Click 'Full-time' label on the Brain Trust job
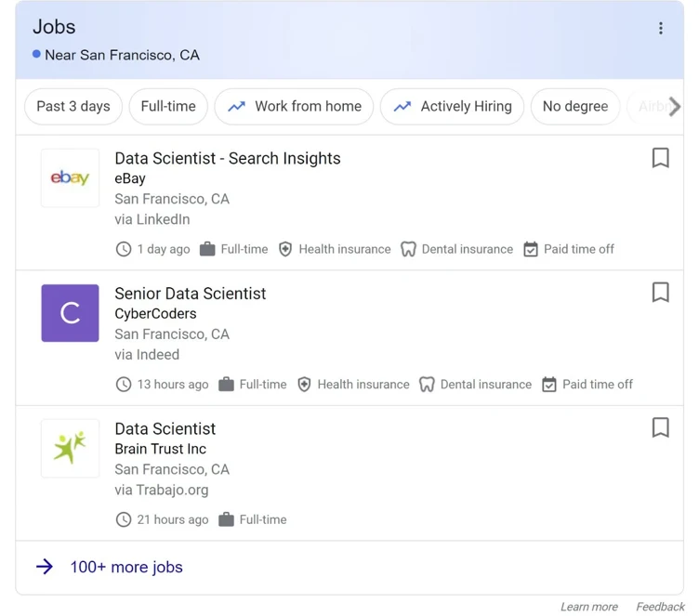This screenshot has width=699, height=616. click(x=263, y=519)
